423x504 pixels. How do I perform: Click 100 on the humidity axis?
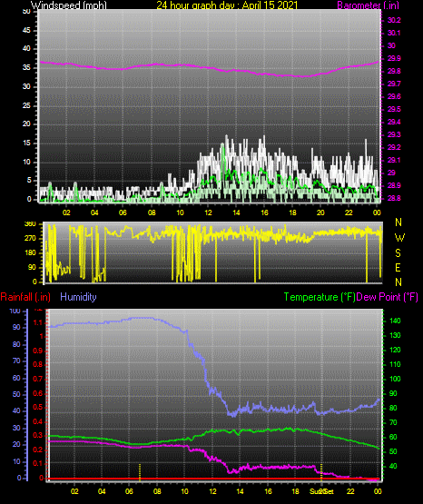tap(15, 311)
